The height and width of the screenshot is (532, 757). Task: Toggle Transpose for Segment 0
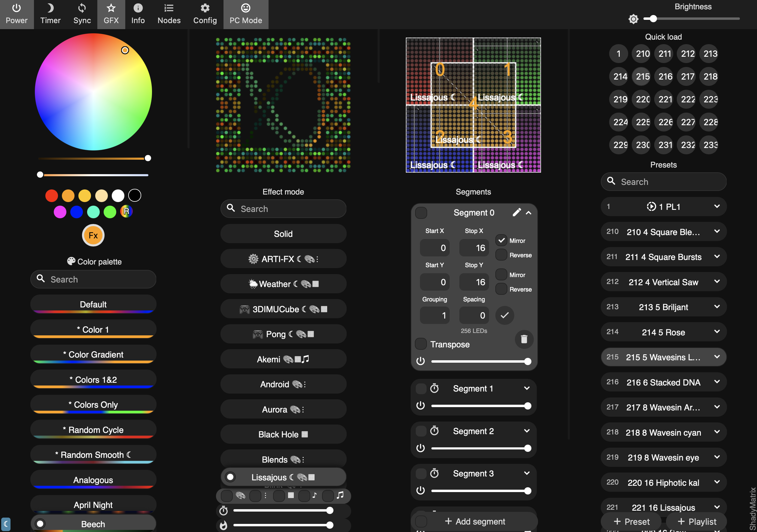(x=421, y=344)
